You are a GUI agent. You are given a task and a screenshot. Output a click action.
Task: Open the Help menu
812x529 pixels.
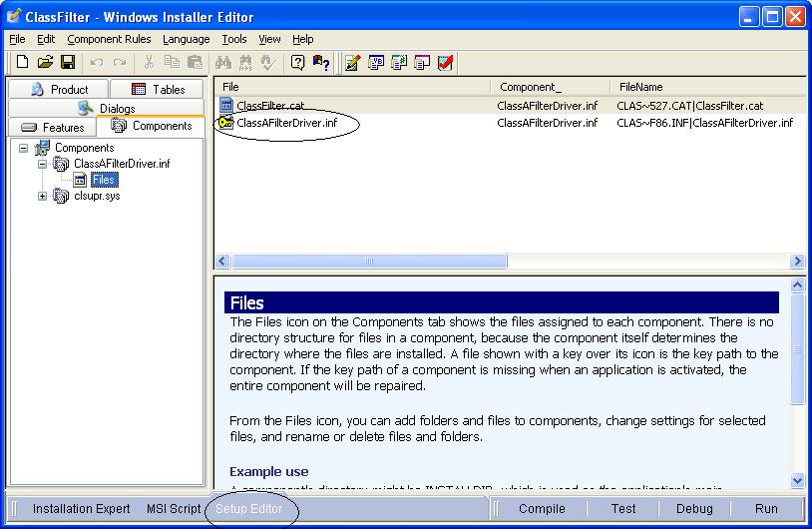[303, 39]
